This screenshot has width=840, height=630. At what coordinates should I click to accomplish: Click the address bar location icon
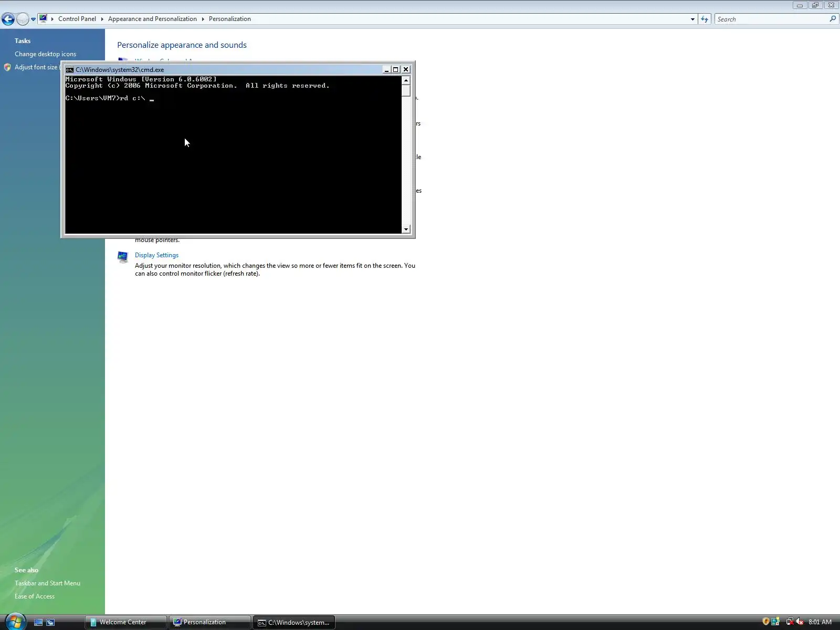point(44,19)
